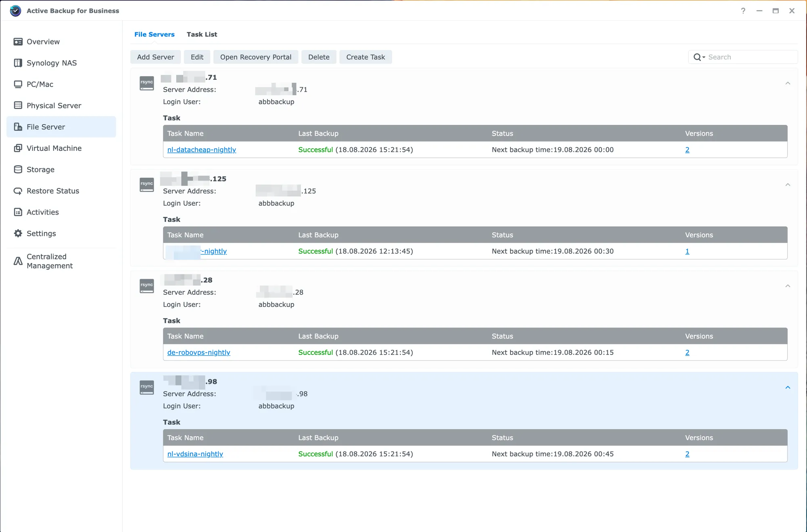Viewport: 807px width, 532px height.
Task: Open the nl-vdsina-nightly task link
Action: [195, 454]
